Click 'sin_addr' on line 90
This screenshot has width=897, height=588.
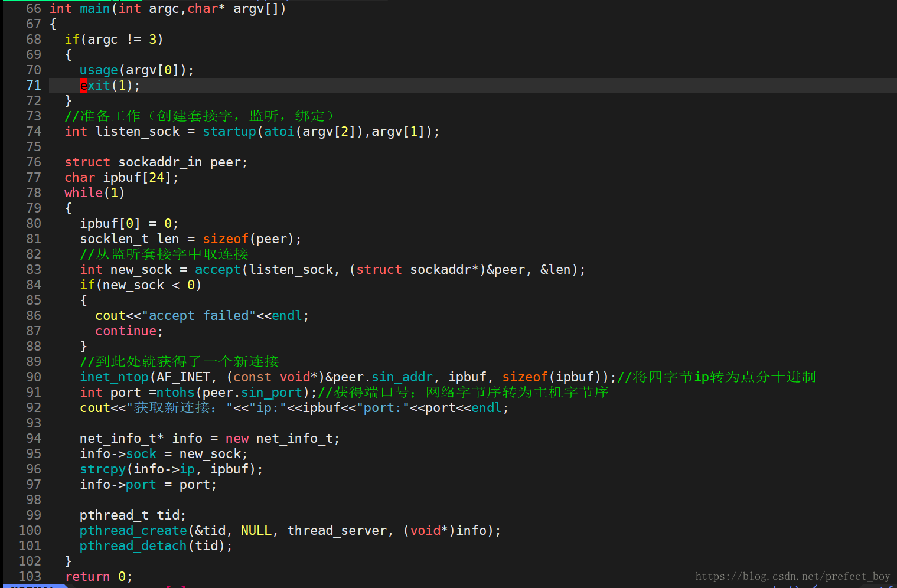tap(402, 377)
